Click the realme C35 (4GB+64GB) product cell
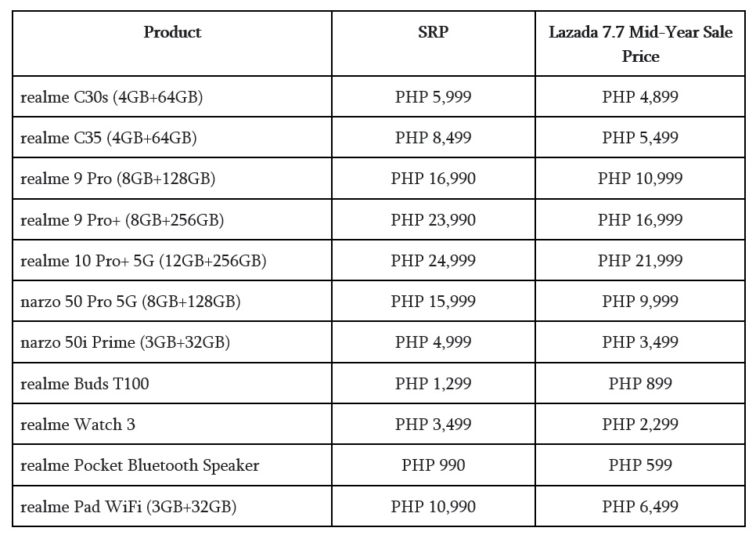756x535 pixels. (x=108, y=138)
